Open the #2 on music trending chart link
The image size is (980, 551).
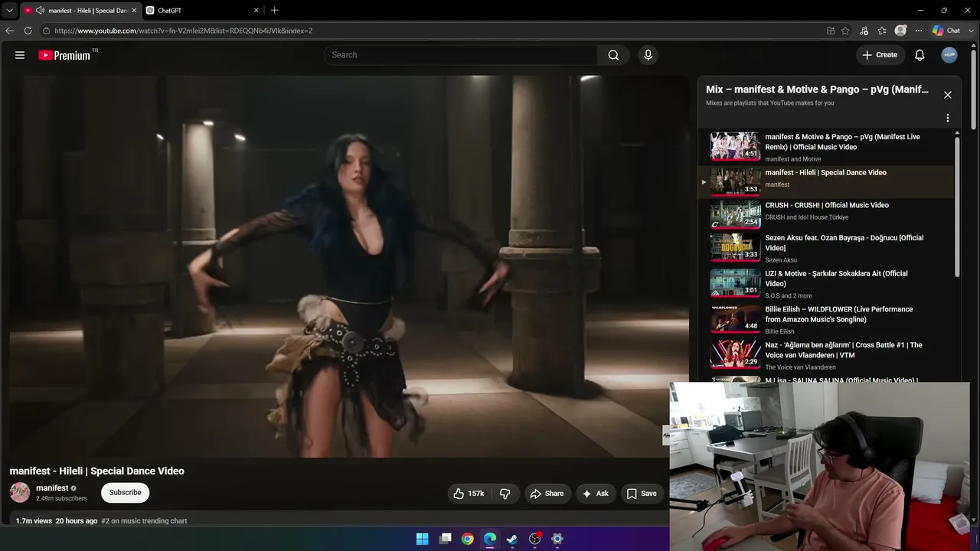tap(145, 521)
